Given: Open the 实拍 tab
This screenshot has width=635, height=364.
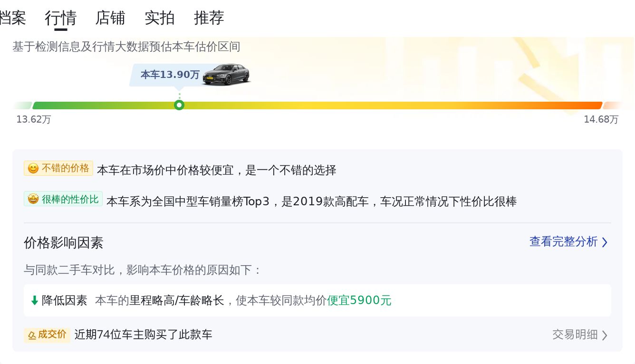Looking at the screenshot, I should click(x=160, y=18).
